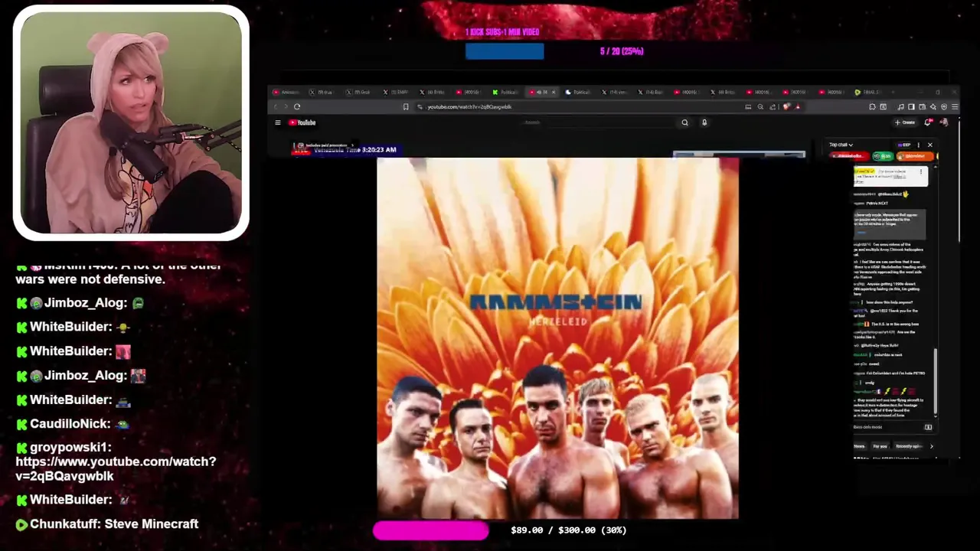Click the blue 5 / 20 subs goal bar
This screenshot has height=551, width=980.
coord(505,51)
